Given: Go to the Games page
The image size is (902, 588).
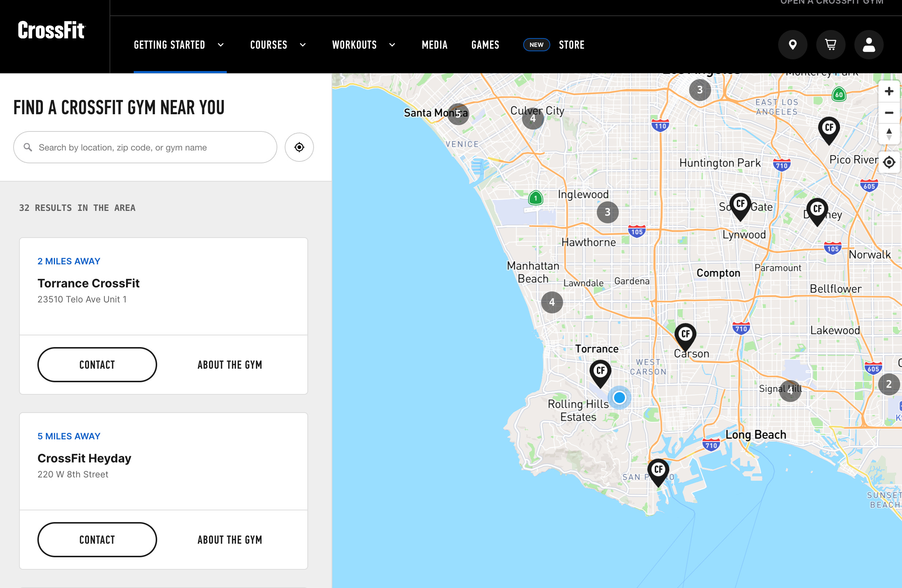Looking at the screenshot, I should pyautogui.click(x=485, y=45).
